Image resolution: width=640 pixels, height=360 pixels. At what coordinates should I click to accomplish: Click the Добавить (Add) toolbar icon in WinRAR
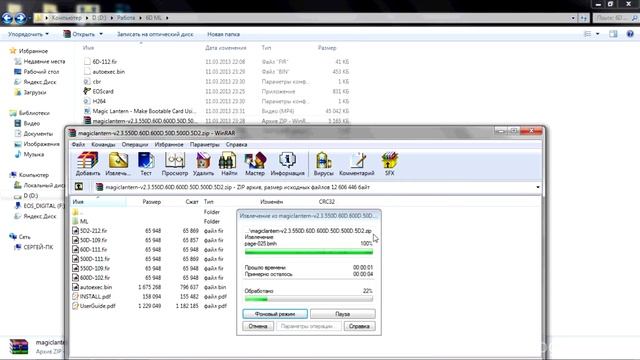[88, 164]
